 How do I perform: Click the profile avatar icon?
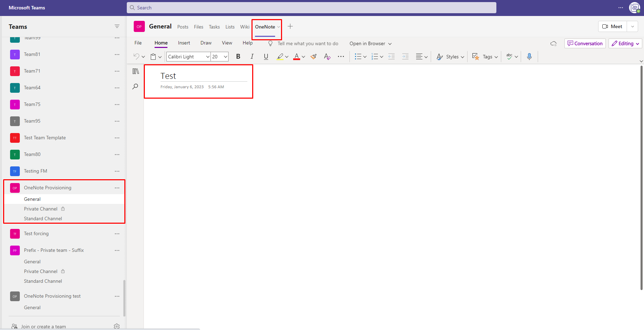pyautogui.click(x=635, y=8)
